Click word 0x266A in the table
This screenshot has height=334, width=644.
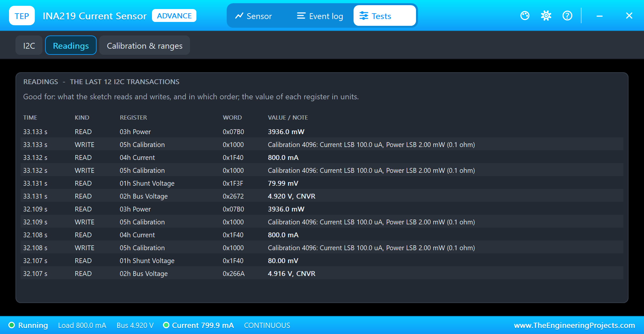click(234, 273)
